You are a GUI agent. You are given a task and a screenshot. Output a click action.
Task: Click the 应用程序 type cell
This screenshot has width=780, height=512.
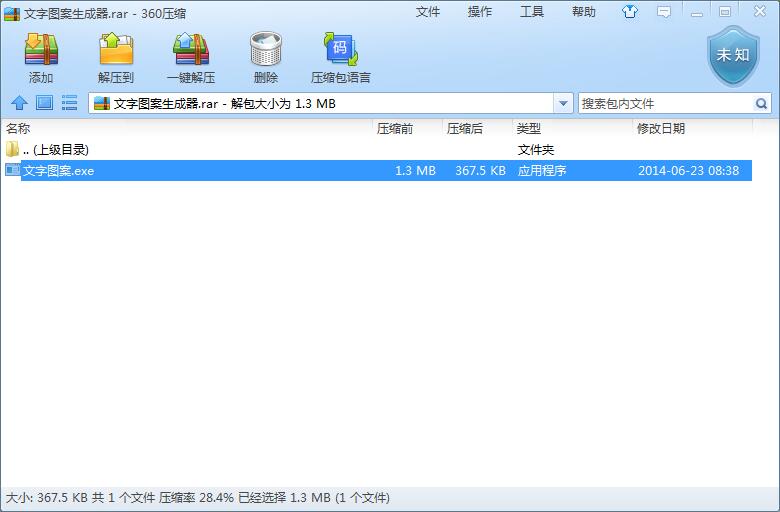pyautogui.click(x=542, y=171)
